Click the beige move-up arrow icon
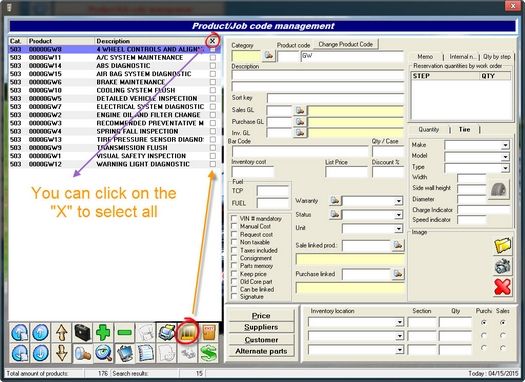 pos(62,332)
